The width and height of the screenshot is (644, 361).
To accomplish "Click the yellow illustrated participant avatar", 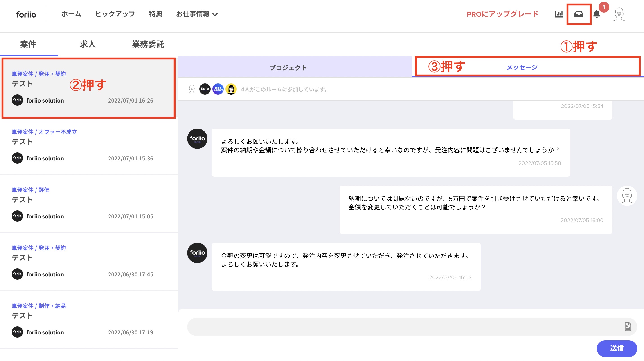I will pos(231,89).
